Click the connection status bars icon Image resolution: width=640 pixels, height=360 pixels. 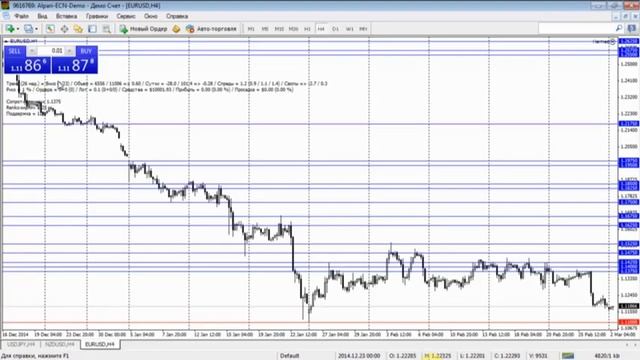pos(568,356)
